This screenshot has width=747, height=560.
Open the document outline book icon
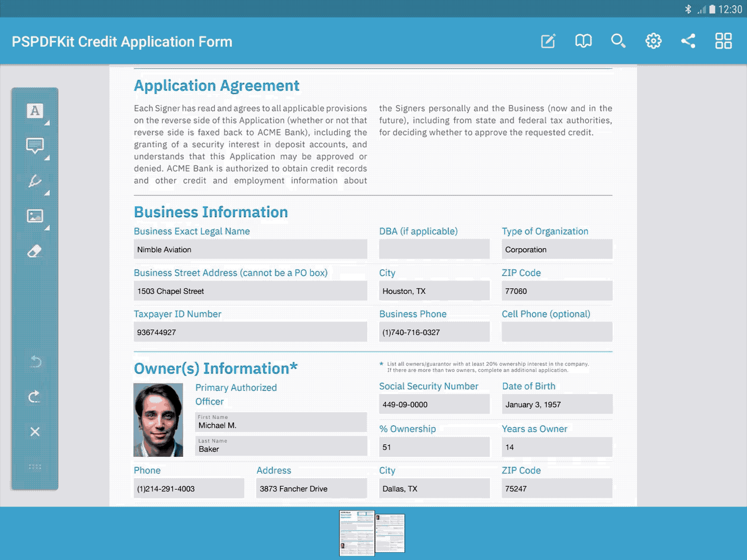[x=583, y=41]
